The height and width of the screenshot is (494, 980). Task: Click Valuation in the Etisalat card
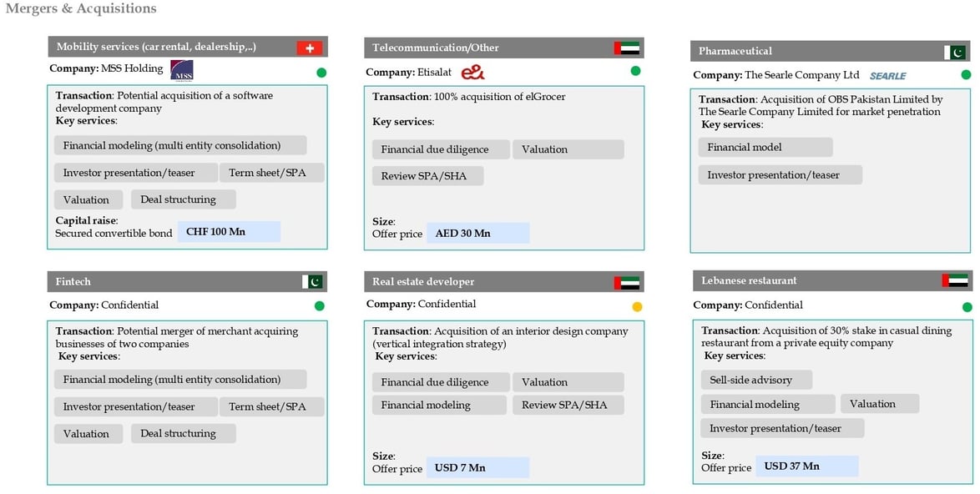[x=568, y=149]
